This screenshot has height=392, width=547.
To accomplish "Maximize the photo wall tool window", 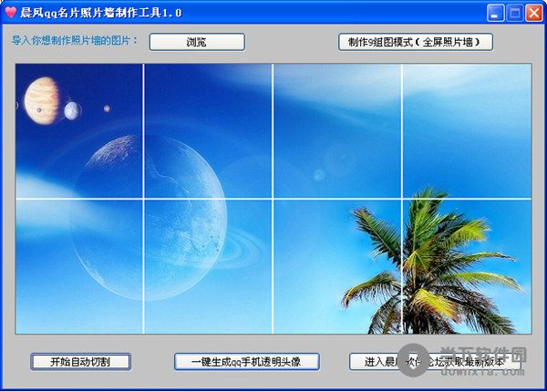I will 514,14.
